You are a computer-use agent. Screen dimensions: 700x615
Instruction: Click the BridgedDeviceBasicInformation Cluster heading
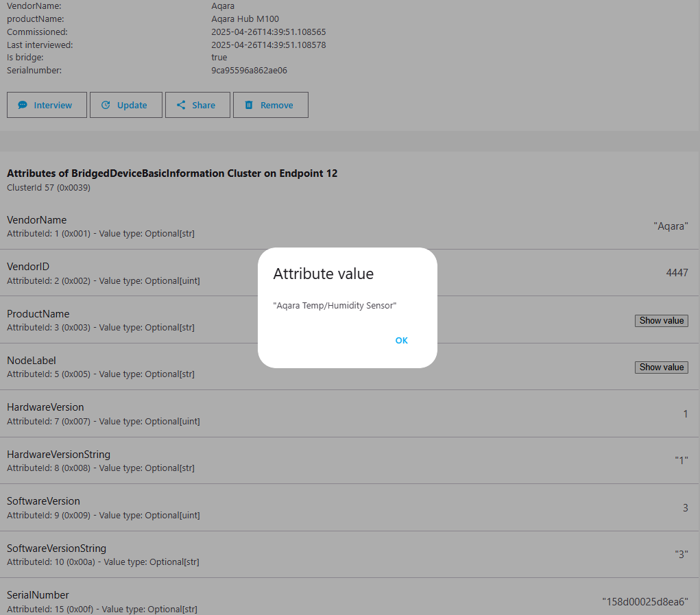pos(172,173)
